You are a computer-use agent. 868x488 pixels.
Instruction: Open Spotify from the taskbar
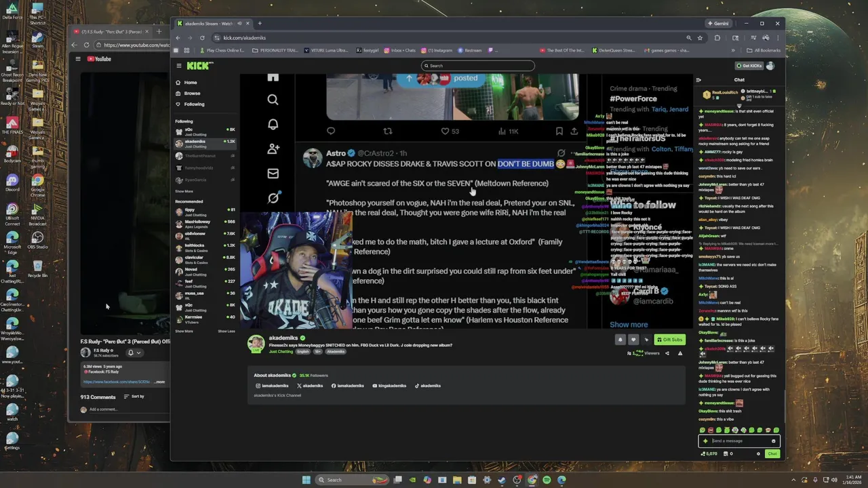[547, 480]
